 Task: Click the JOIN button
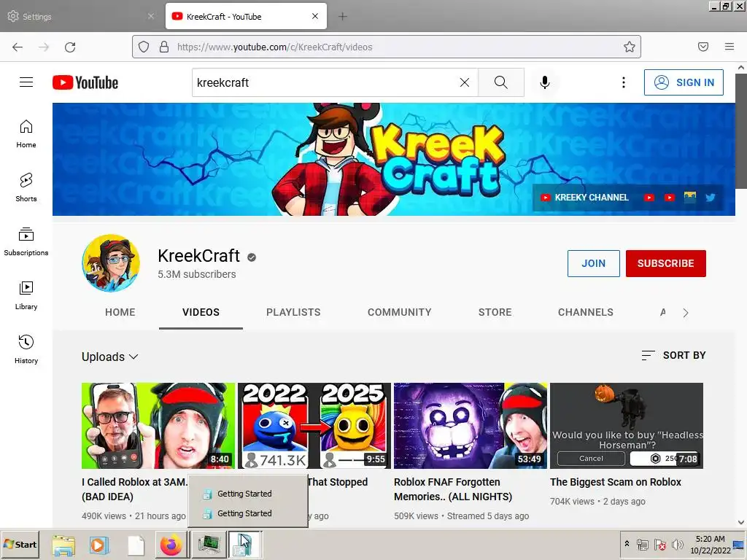[594, 263]
